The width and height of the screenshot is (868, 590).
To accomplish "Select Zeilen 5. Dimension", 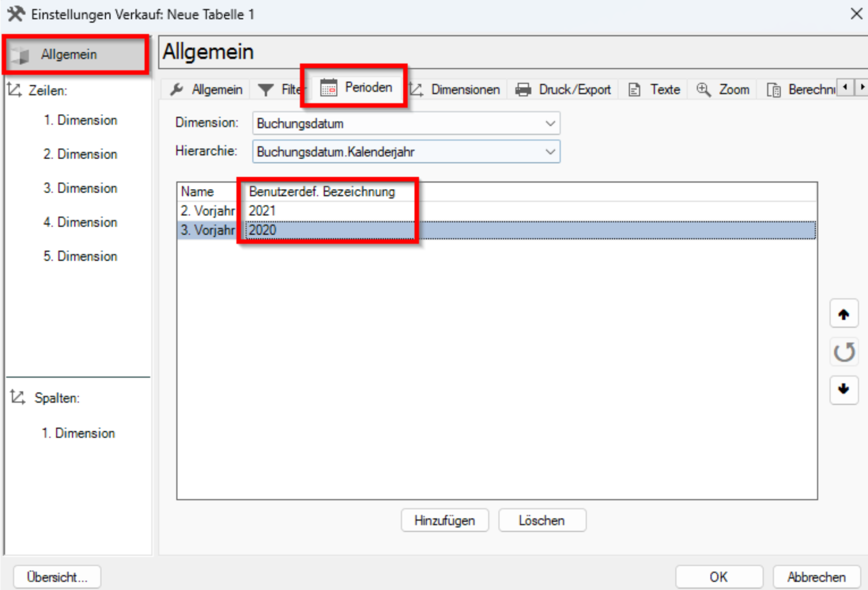I will (80, 256).
